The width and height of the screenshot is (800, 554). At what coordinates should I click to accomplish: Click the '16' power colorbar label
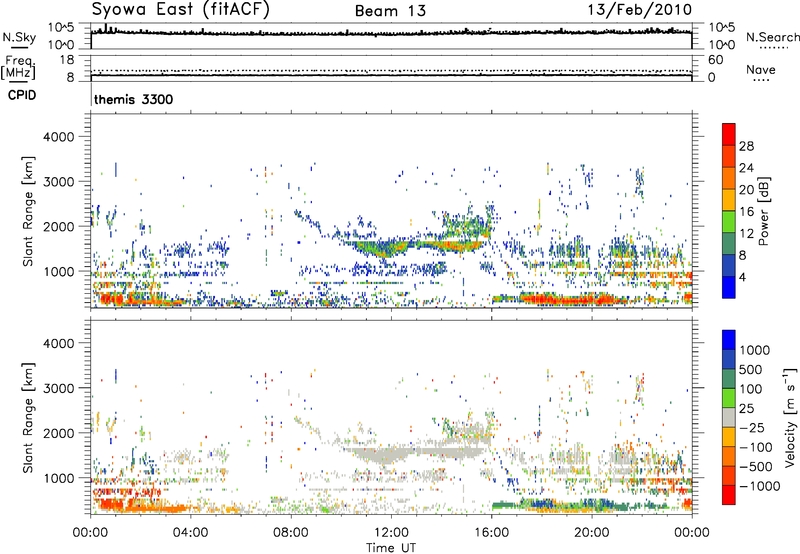746,212
